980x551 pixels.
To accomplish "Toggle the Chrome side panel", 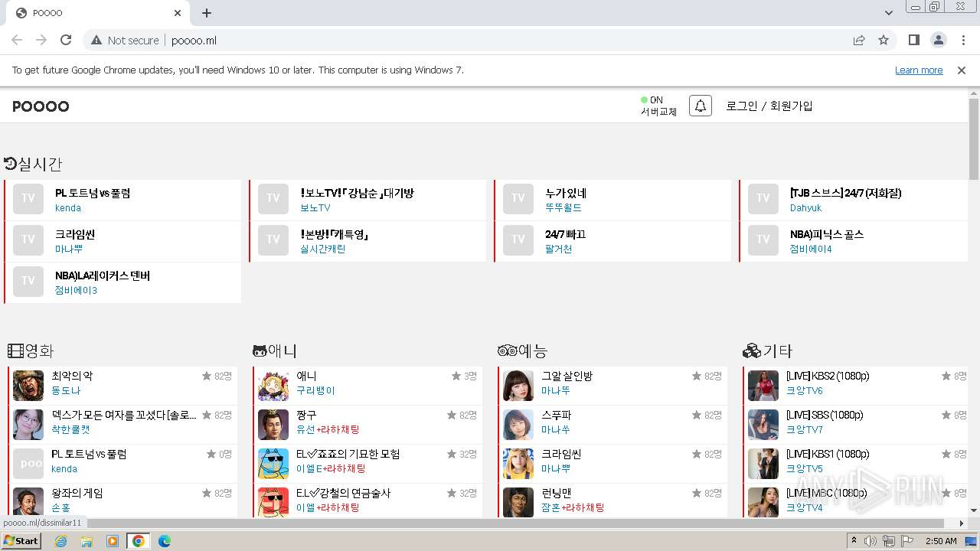I will pyautogui.click(x=913, y=40).
